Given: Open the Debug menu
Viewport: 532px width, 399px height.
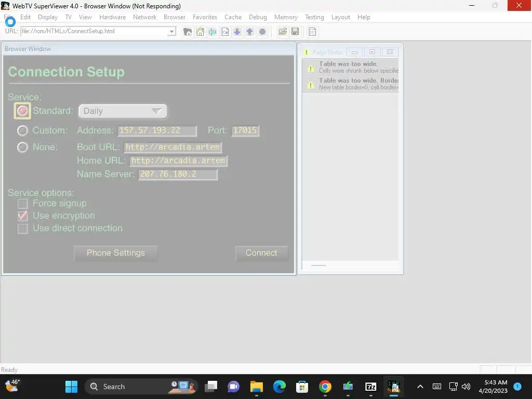Looking at the screenshot, I should (258, 17).
